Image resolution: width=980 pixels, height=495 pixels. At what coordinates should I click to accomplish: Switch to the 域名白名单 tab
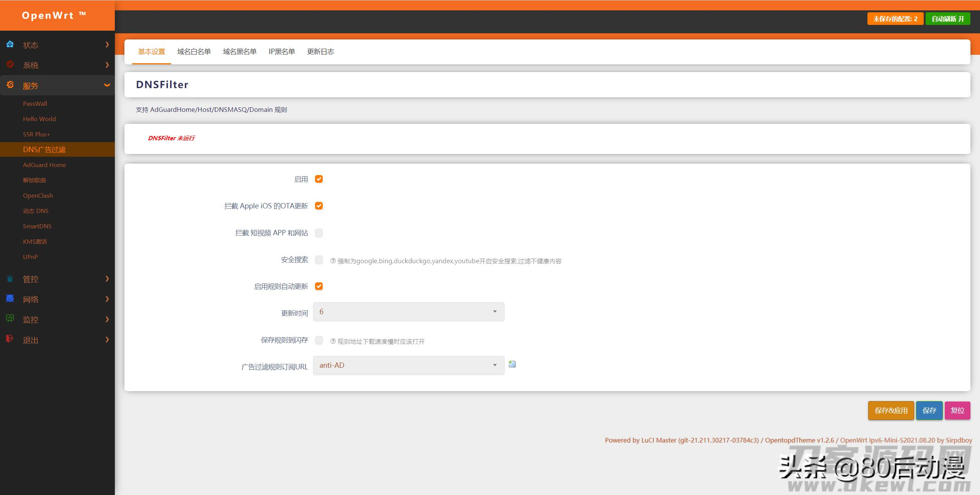tap(194, 52)
